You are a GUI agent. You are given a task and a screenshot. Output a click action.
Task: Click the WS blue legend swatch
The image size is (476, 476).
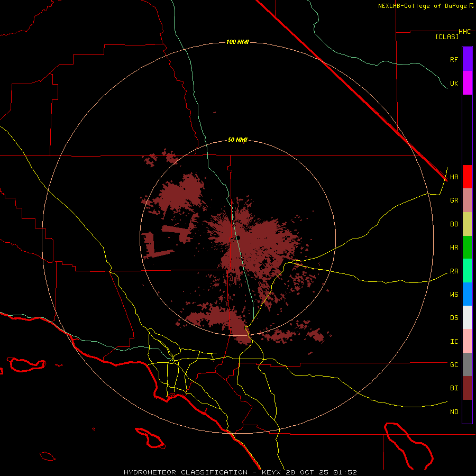click(467, 294)
